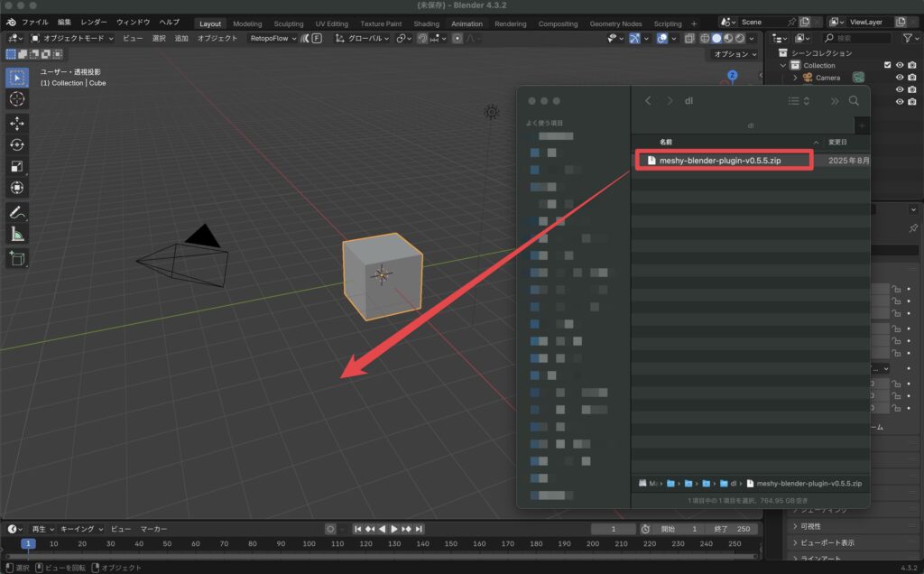Disable Collection in renders camera icon
Image resolution: width=924 pixels, height=574 pixels.
[912, 65]
